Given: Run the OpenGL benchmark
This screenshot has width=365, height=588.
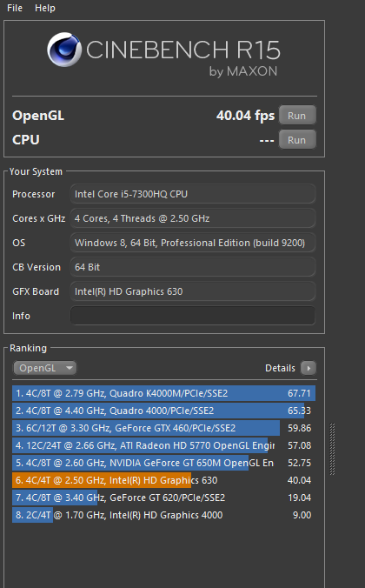Looking at the screenshot, I should pyautogui.click(x=297, y=116).
